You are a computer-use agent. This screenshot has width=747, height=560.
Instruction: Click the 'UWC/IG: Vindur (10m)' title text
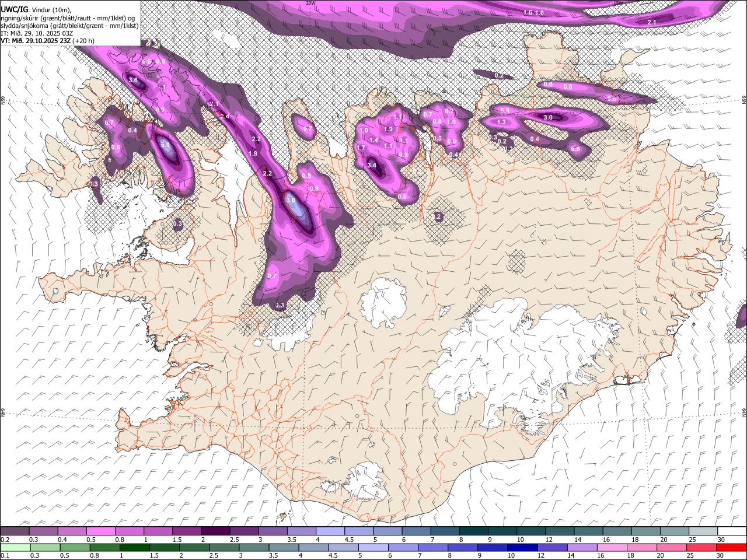pos(36,9)
